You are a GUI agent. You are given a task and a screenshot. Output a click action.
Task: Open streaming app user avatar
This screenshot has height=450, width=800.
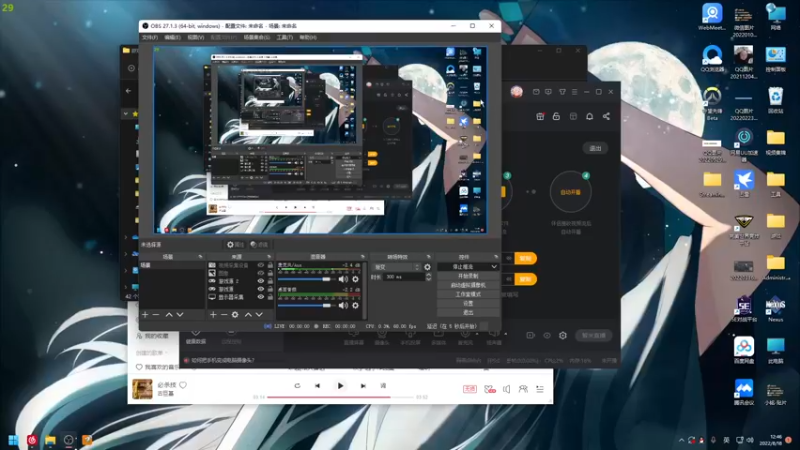pyautogui.click(x=517, y=92)
